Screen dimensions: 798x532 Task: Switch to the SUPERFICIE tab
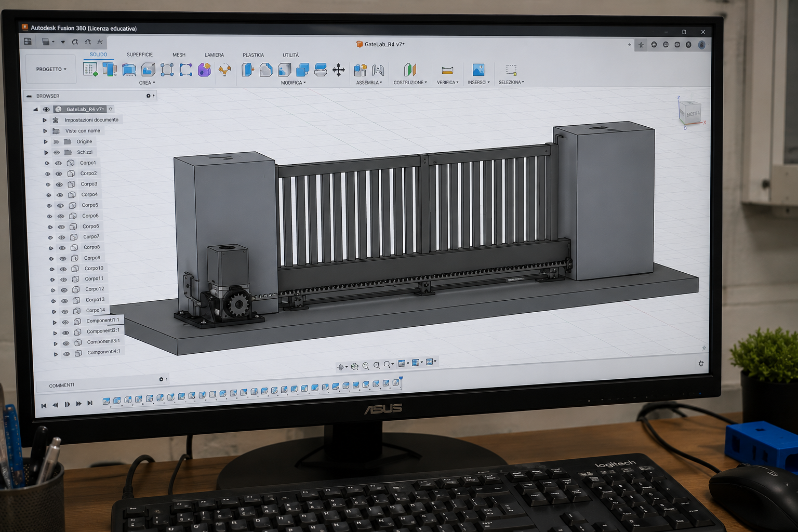(x=140, y=55)
